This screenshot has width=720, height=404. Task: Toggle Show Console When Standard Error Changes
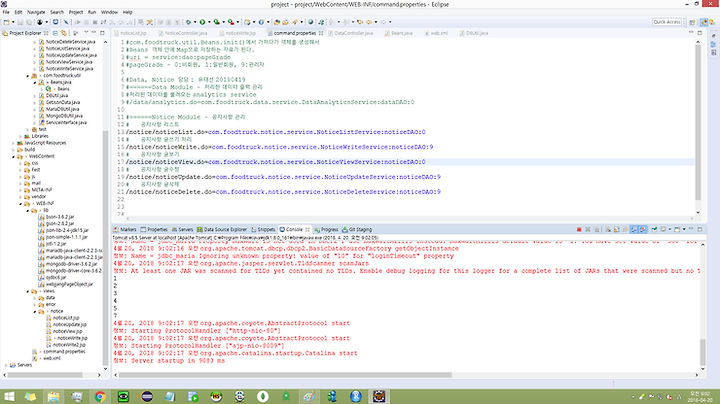click(x=643, y=229)
